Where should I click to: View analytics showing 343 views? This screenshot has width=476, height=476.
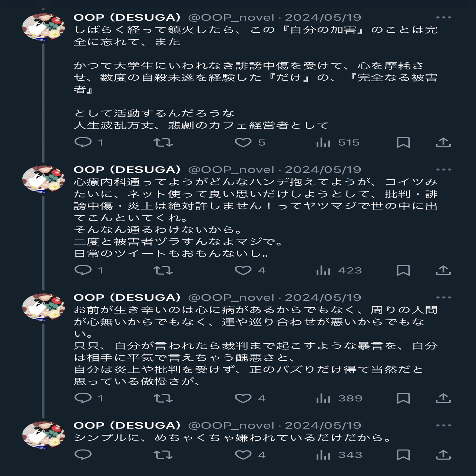(x=339, y=455)
